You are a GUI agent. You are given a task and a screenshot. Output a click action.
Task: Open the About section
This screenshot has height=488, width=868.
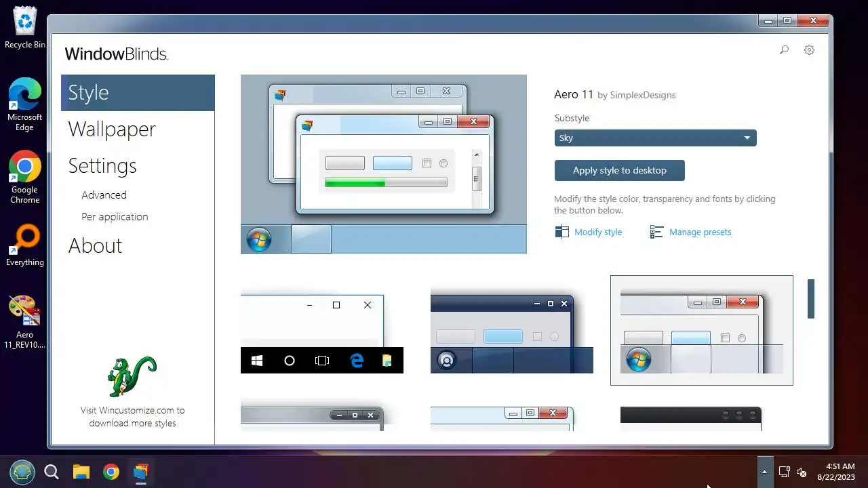pos(95,245)
